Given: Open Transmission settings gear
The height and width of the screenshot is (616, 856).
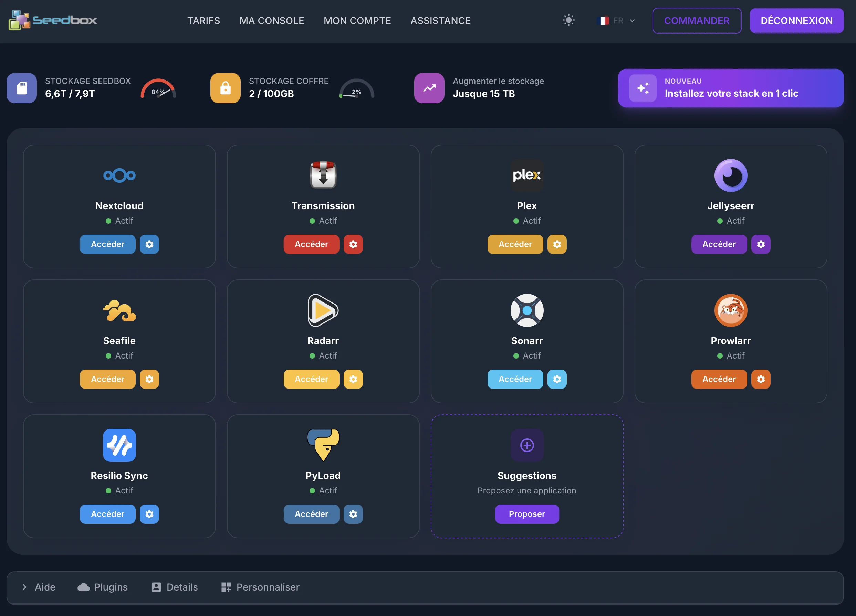Looking at the screenshot, I should 353,244.
